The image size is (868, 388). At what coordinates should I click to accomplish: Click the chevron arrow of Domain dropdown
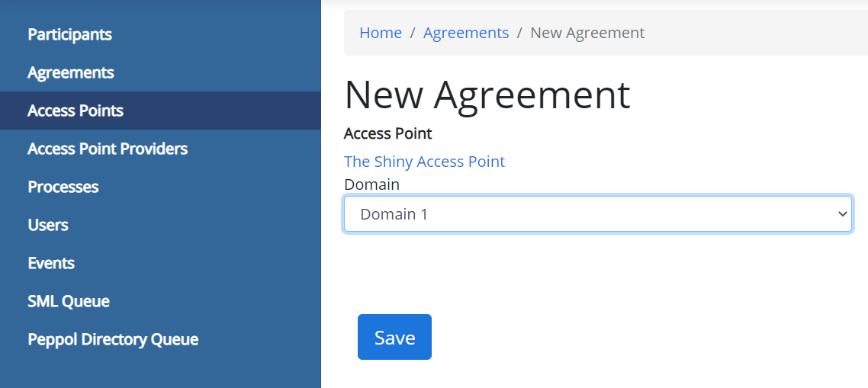[842, 214]
